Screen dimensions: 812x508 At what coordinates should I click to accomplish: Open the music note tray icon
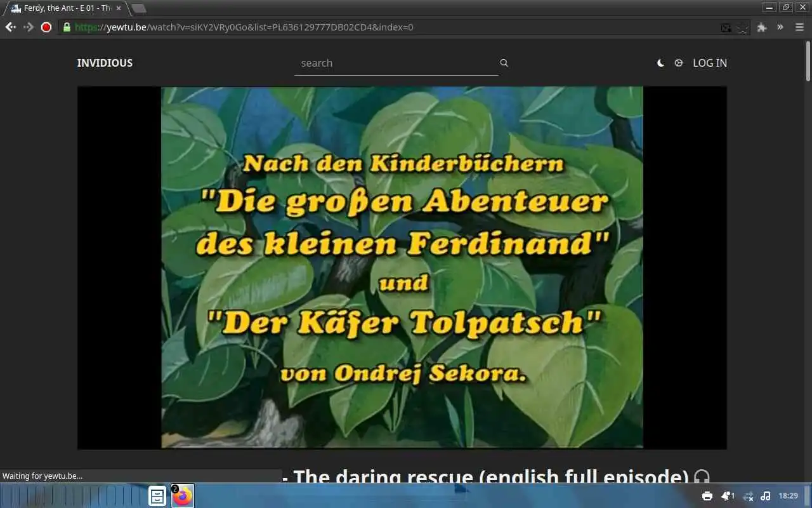(766, 496)
